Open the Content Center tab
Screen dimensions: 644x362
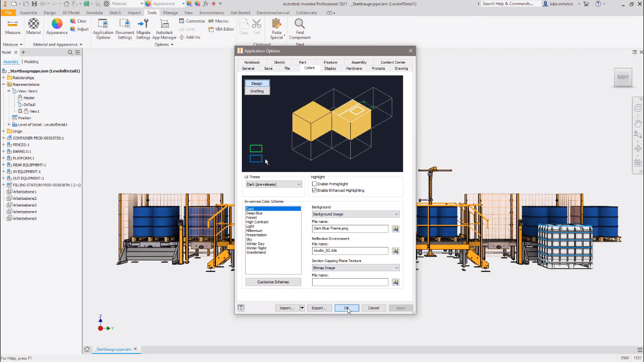[x=393, y=62]
